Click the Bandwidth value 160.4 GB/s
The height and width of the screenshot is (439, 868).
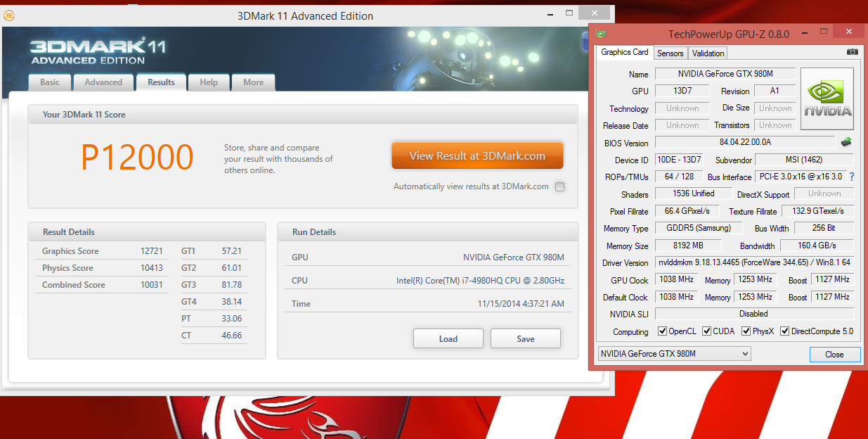[x=817, y=246]
